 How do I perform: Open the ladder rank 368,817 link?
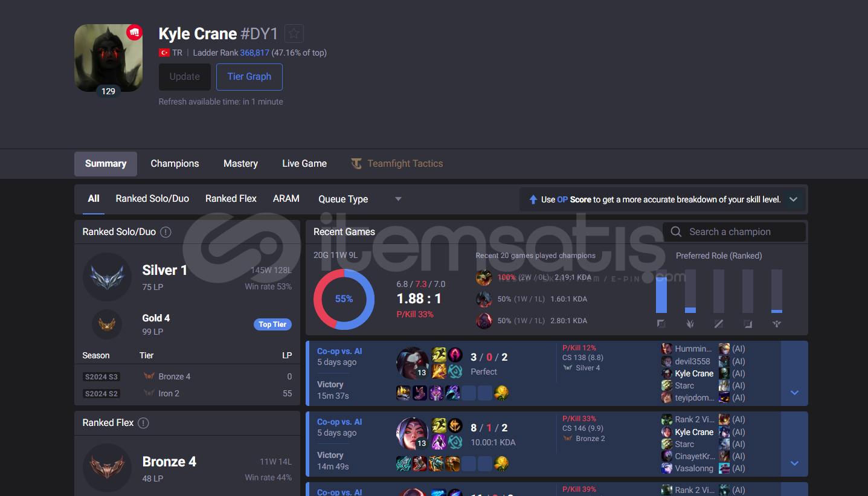click(x=254, y=53)
